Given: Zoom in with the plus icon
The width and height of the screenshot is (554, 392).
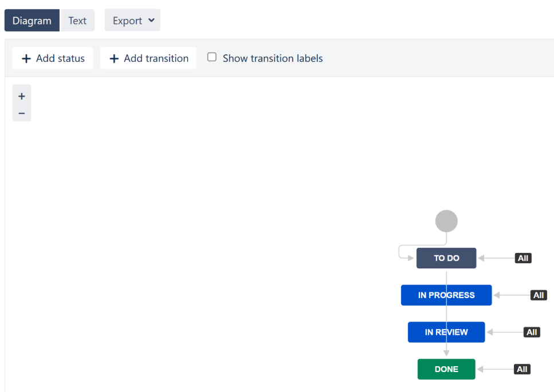Looking at the screenshot, I should pyautogui.click(x=22, y=96).
